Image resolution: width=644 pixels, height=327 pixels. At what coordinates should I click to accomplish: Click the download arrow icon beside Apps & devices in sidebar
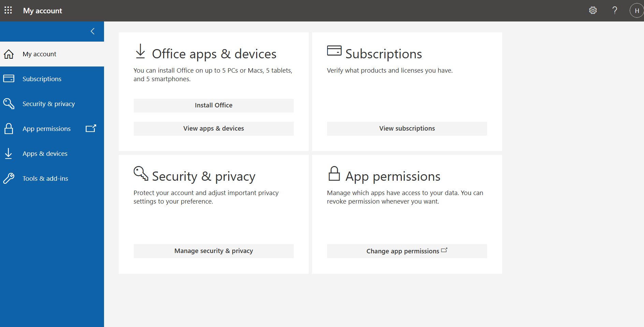coord(9,153)
